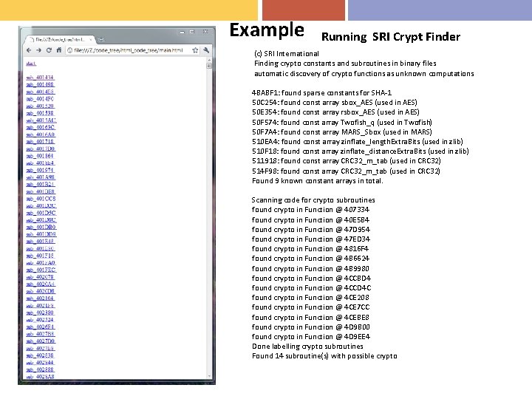The height and width of the screenshot is (399, 532).
Task: Open the sub_402078 link
Action: point(40,277)
